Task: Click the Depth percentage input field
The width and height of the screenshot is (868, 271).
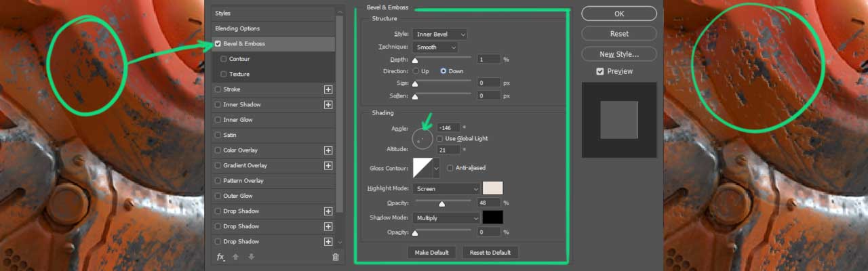Action: (488, 60)
